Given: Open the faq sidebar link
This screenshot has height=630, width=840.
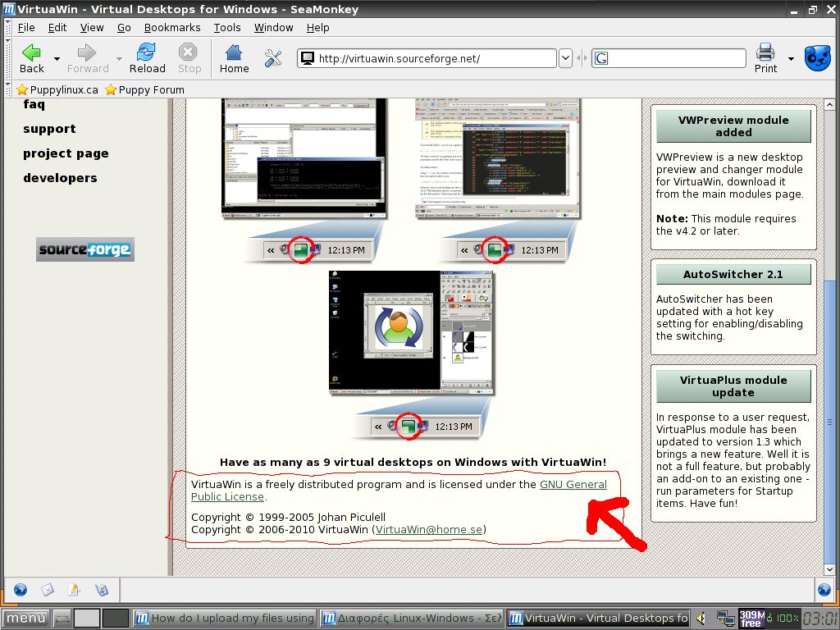Looking at the screenshot, I should pyautogui.click(x=34, y=104).
